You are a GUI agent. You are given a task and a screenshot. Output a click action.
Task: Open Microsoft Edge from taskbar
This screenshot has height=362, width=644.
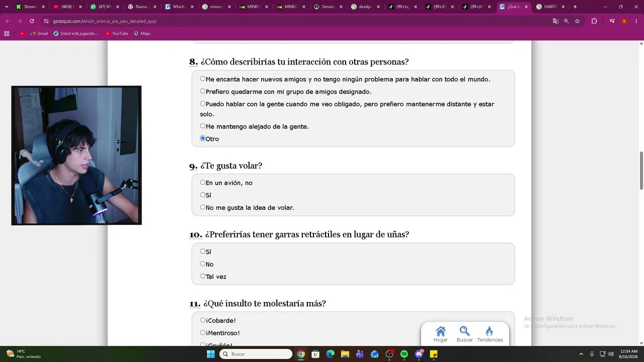tap(330, 354)
